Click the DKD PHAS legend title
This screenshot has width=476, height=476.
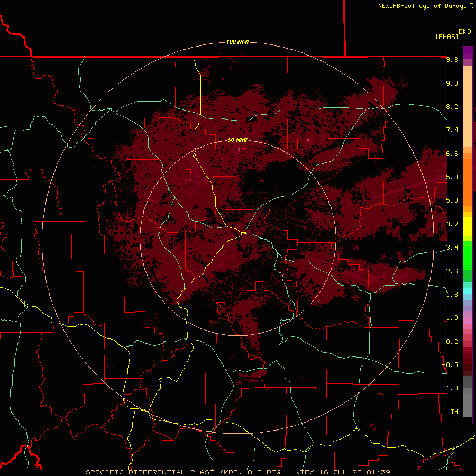pos(453,34)
